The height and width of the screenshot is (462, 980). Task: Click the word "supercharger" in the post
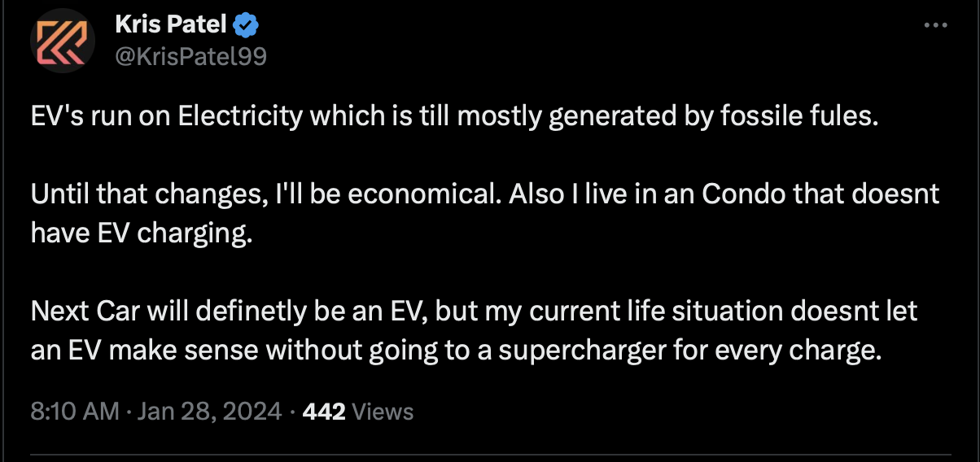pos(569,351)
